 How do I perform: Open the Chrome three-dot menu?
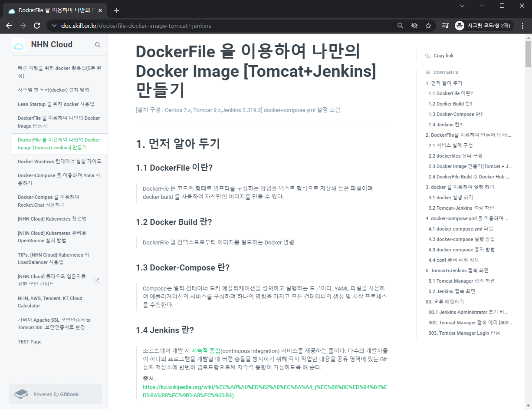(522, 26)
